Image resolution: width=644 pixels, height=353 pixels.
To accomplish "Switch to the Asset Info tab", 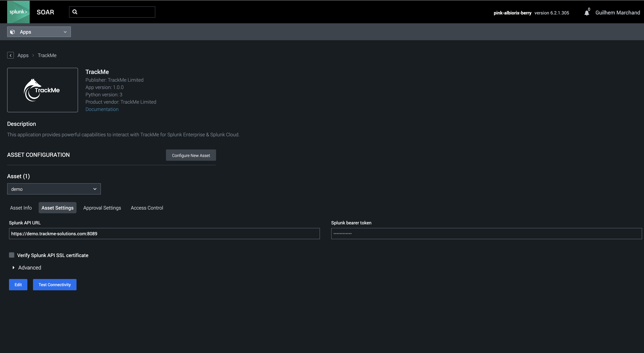I will [x=21, y=208].
